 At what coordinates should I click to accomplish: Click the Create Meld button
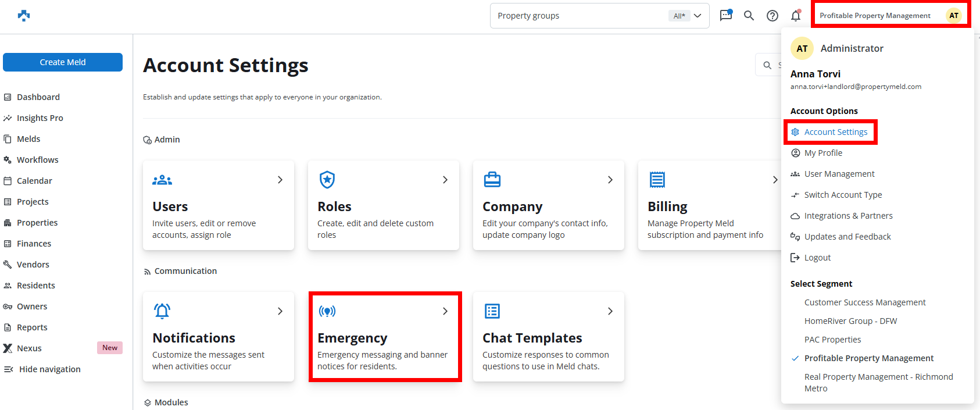tap(63, 62)
